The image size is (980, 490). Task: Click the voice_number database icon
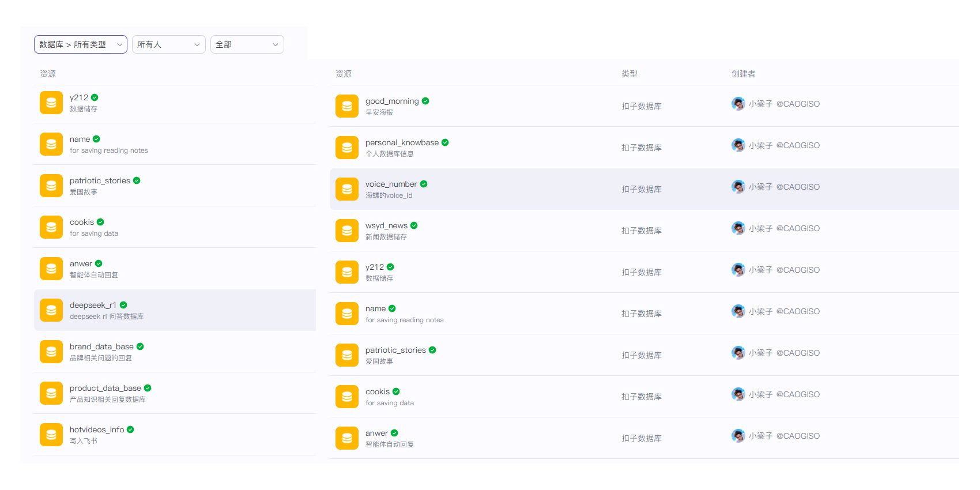346,189
